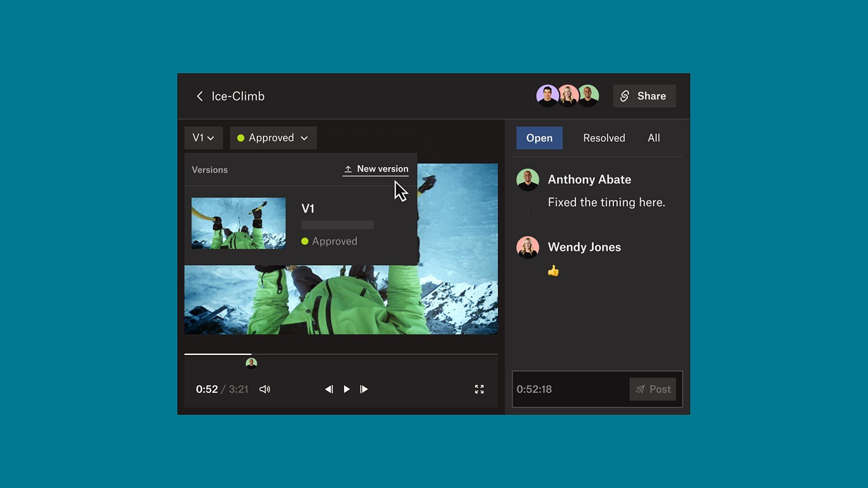This screenshot has width=868, height=488.
Task: Click New version upload link
Action: coord(376,169)
